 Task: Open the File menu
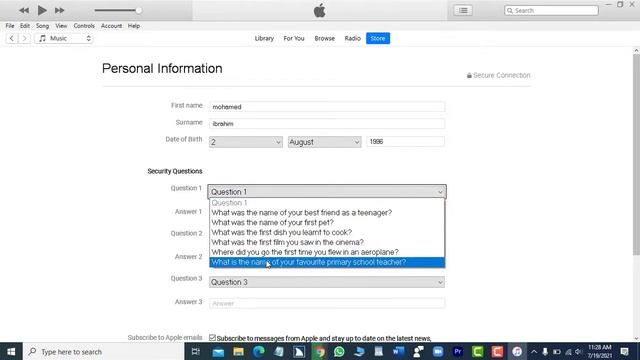point(10,26)
